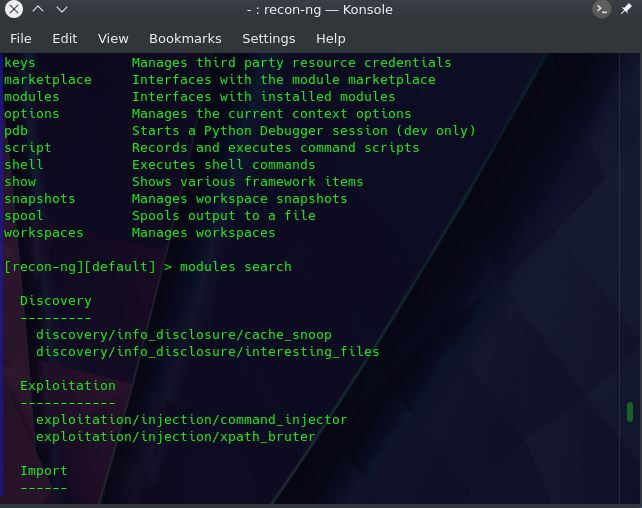The height and width of the screenshot is (508, 642).
Task: Open the Bookmarks menu
Action: [185, 38]
